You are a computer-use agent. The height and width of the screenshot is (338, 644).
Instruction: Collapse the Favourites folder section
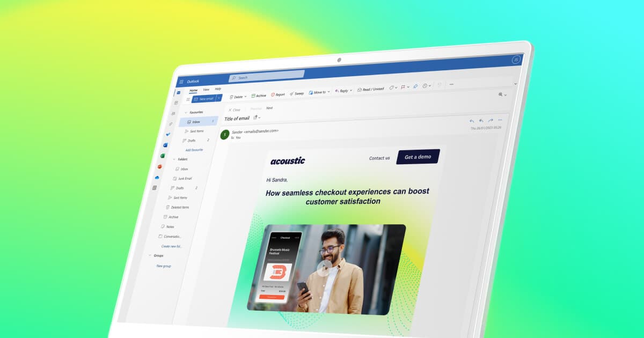coord(186,113)
